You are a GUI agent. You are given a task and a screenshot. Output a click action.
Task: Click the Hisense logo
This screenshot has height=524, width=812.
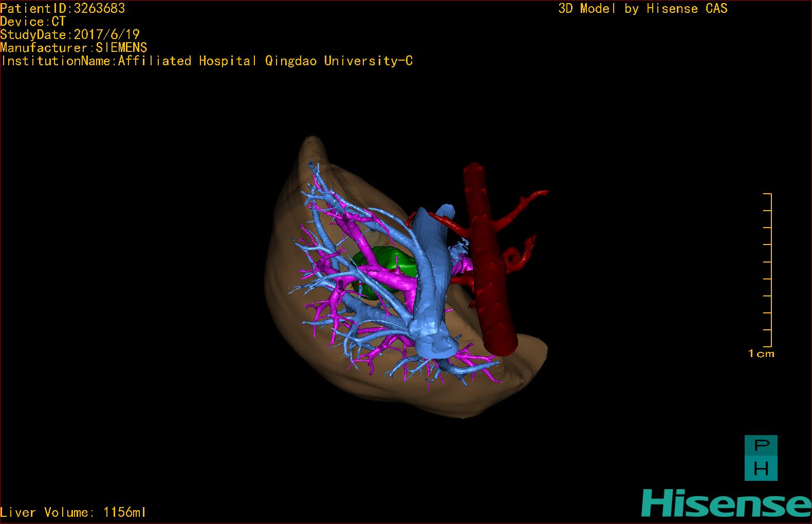tap(726, 503)
